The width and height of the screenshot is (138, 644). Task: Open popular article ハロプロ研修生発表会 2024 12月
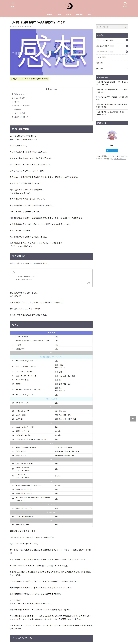[x=112, y=91]
